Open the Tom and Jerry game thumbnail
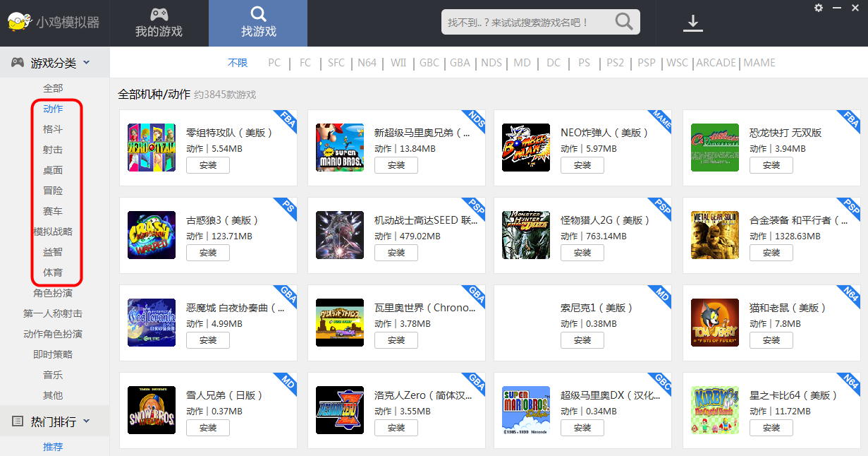 715,323
